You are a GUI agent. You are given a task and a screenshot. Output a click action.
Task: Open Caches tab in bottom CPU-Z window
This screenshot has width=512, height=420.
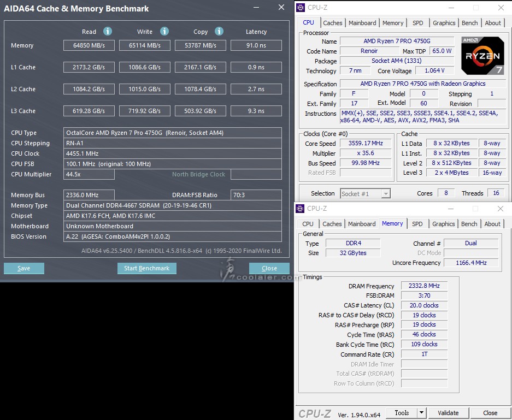coord(332,224)
